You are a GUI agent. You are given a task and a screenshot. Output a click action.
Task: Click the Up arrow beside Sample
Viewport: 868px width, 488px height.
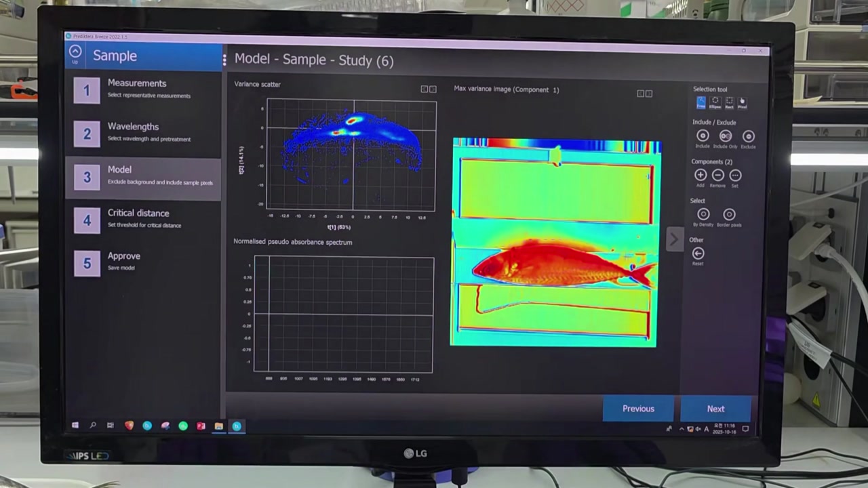[75, 53]
